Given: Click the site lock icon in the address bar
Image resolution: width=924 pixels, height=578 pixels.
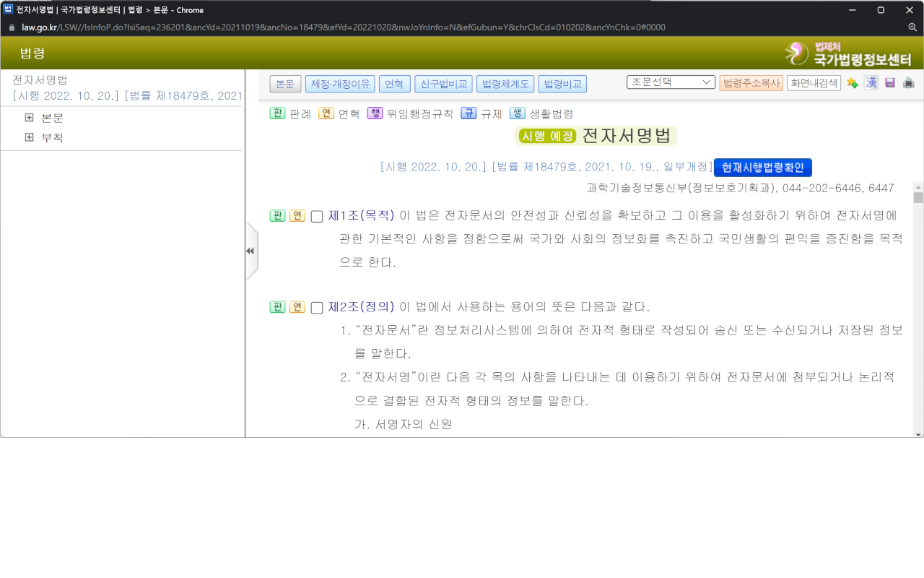Looking at the screenshot, I should [x=11, y=27].
